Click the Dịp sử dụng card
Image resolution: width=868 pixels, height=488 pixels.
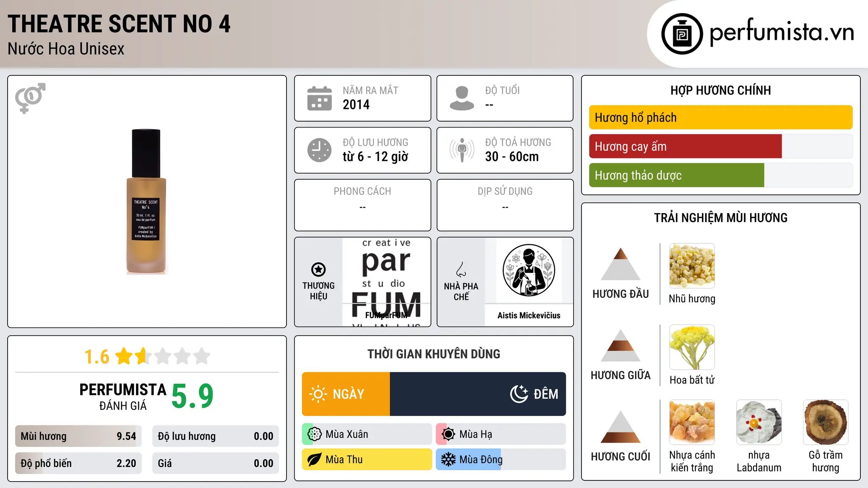point(505,205)
